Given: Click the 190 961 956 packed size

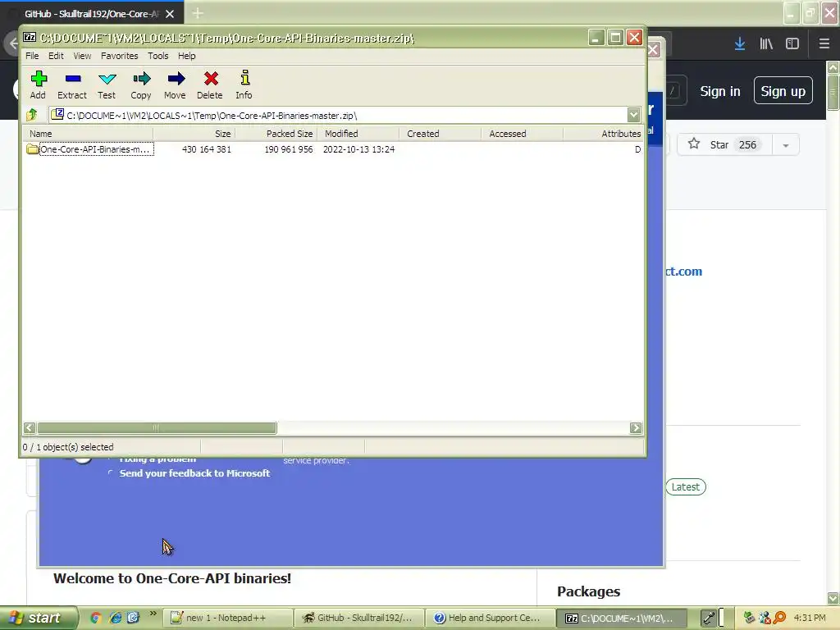Looking at the screenshot, I should coord(289,149).
